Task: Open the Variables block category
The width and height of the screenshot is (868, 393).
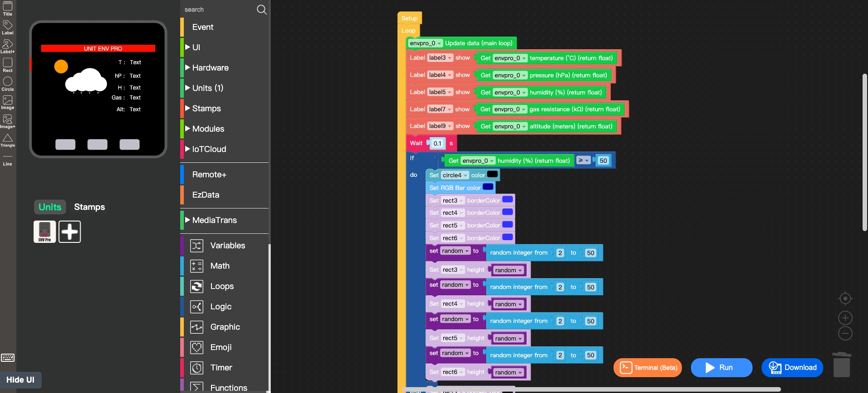Action: [227, 246]
